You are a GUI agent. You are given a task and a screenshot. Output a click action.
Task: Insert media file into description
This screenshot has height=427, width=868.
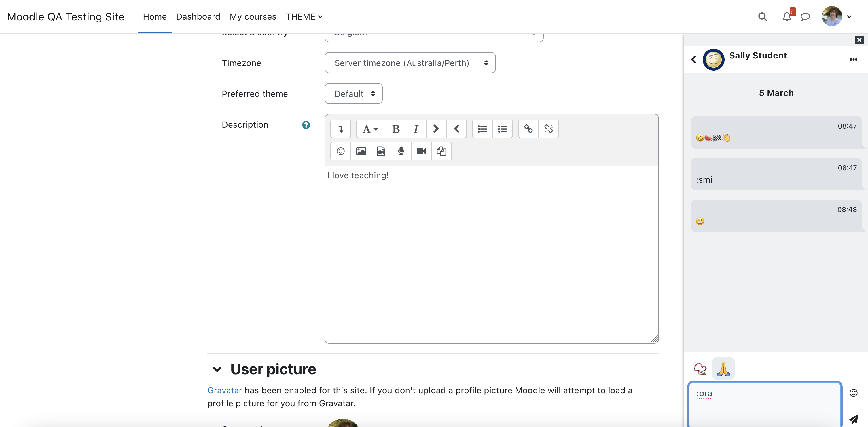click(x=381, y=151)
